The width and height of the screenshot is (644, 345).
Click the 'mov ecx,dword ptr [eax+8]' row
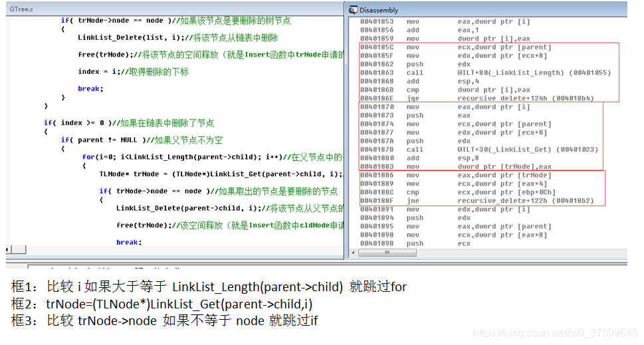tap(453, 235)
